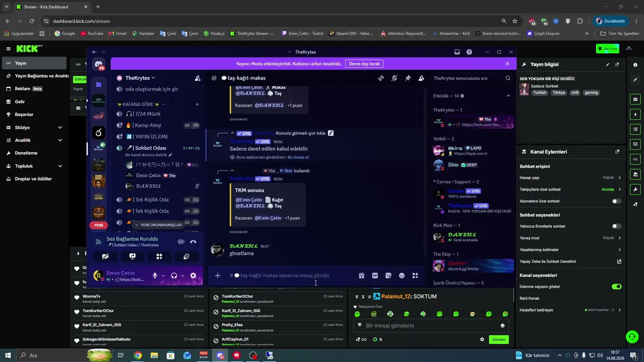This screenshot has height=362, width=644.
Task: Disable İzlenme sayısını göster switch
Action: click(x=616, y=287)
